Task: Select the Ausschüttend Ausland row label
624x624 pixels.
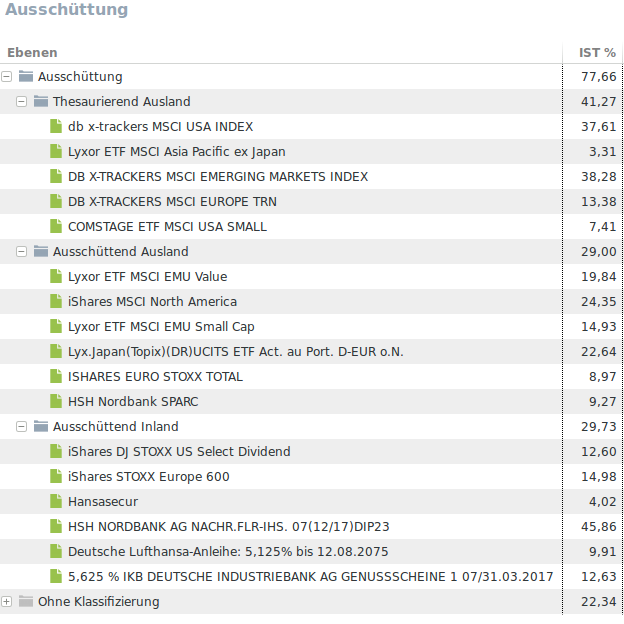Action: 121,252
